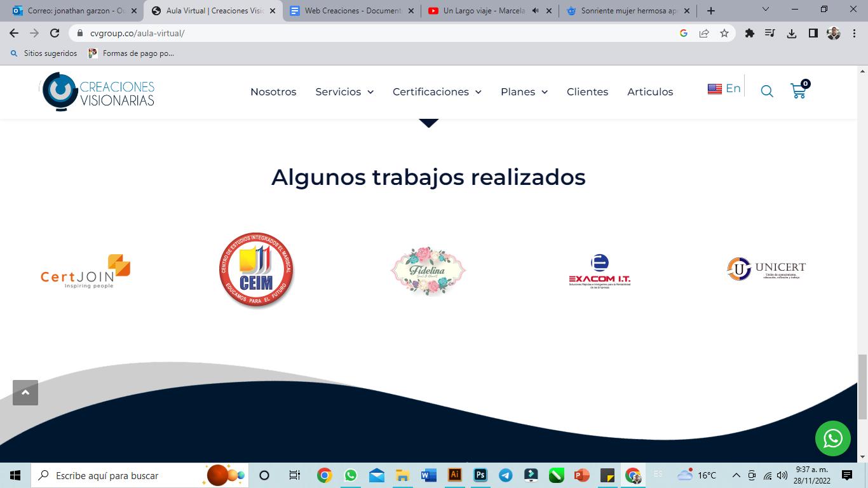Open the Chrome three-dot menu
The height and width of the screenshot is (488, 868).
click(x=855, y=33)
